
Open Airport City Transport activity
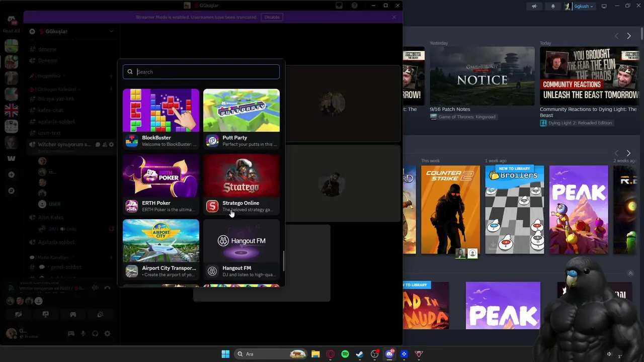coord(161,249)
